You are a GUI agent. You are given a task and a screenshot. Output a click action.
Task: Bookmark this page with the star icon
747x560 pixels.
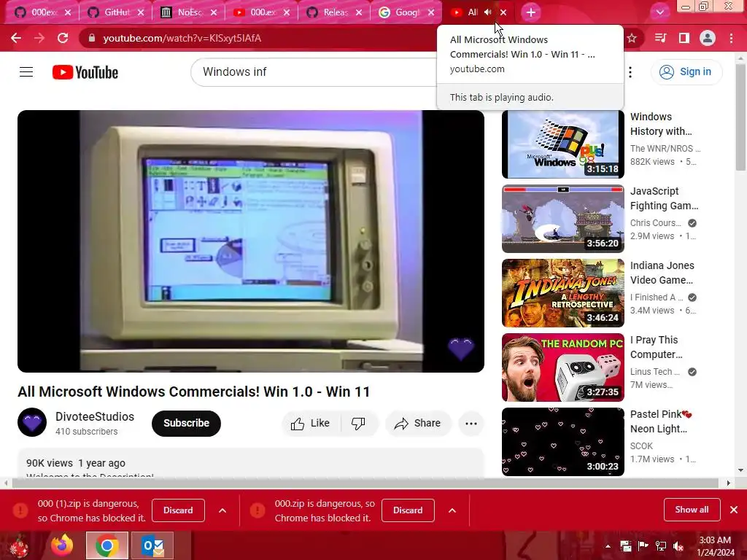click(x=632, y=38)
